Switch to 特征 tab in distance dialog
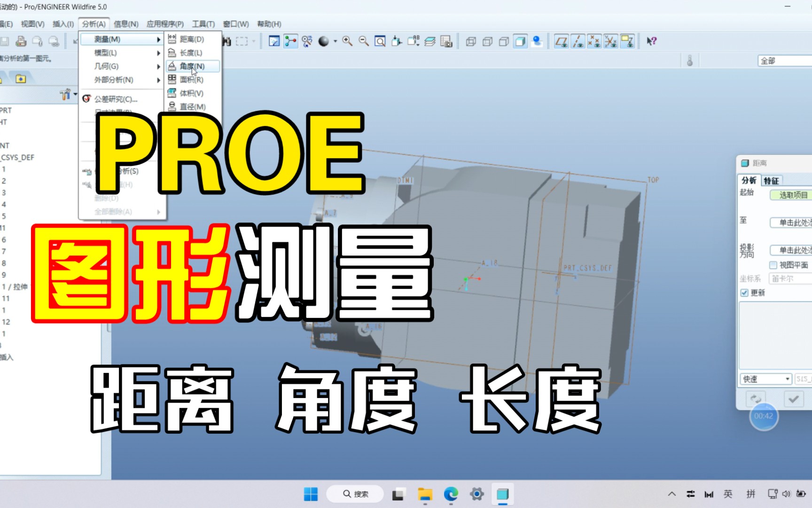 tap(771, 181)
